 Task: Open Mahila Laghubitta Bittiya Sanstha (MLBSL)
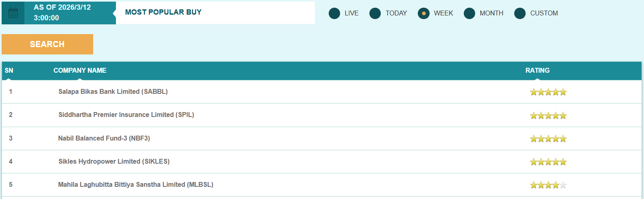point(135,185)
